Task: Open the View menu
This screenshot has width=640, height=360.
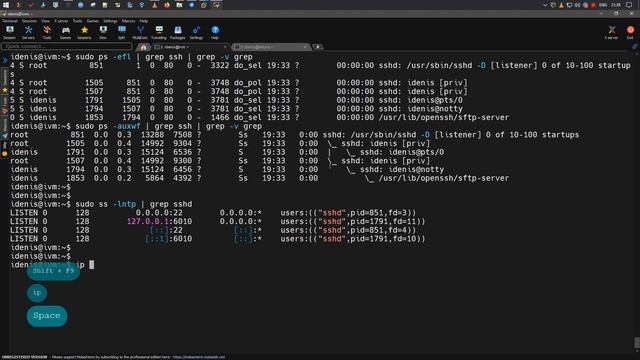Action: pos(45,21)
